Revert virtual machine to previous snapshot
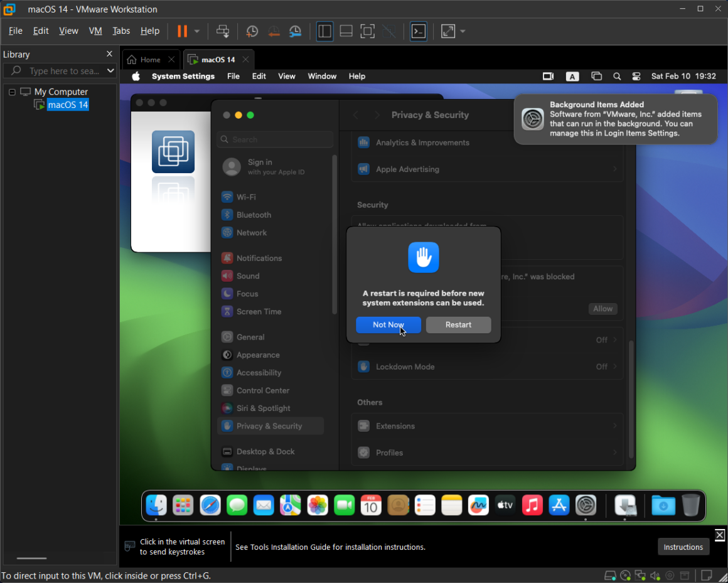728x583 pixels. point(274,31)
